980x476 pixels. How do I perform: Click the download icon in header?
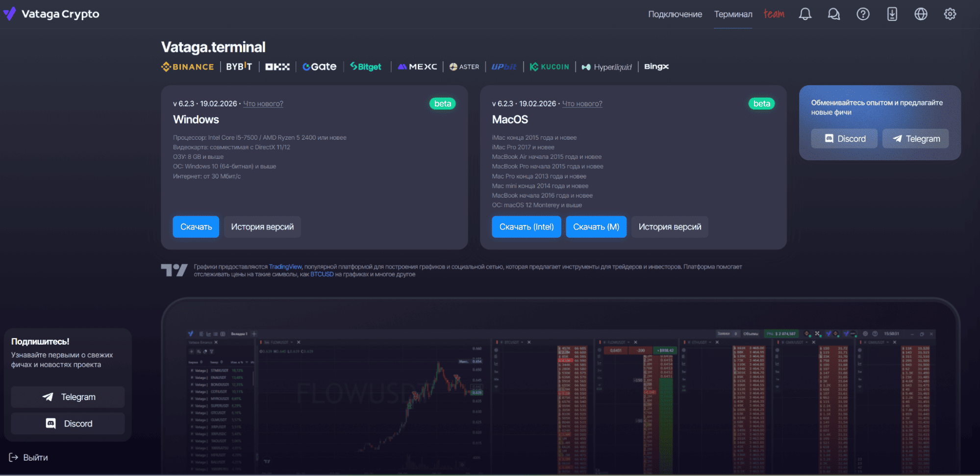[x=892, y=14]
